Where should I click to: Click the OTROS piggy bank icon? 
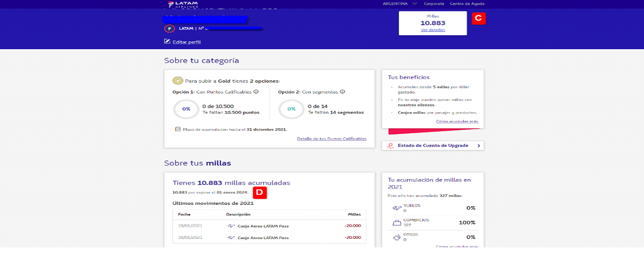tap(397, 237)
